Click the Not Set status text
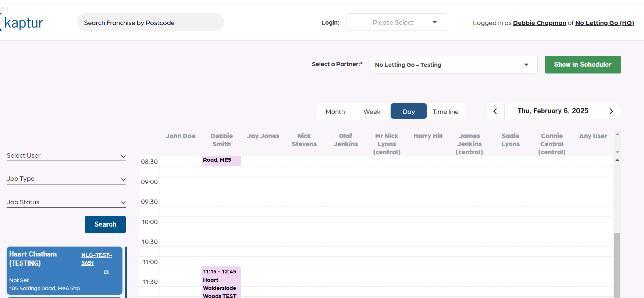 point(19,280)
